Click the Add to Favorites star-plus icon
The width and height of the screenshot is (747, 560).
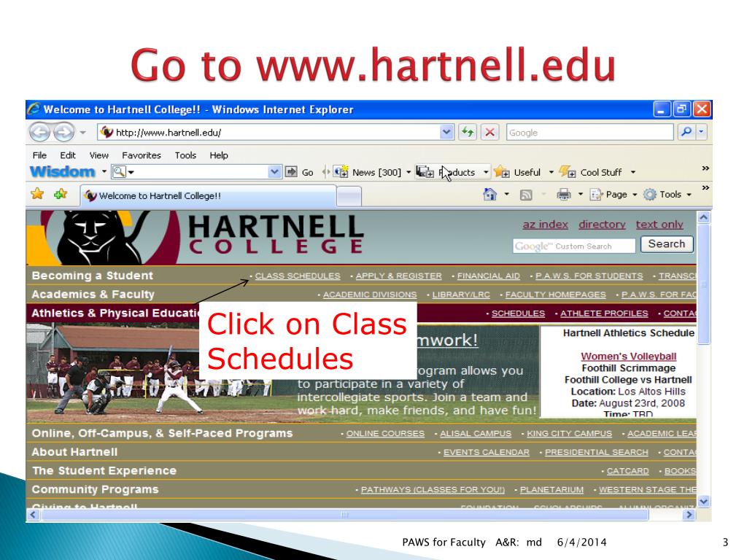point(61,194)
